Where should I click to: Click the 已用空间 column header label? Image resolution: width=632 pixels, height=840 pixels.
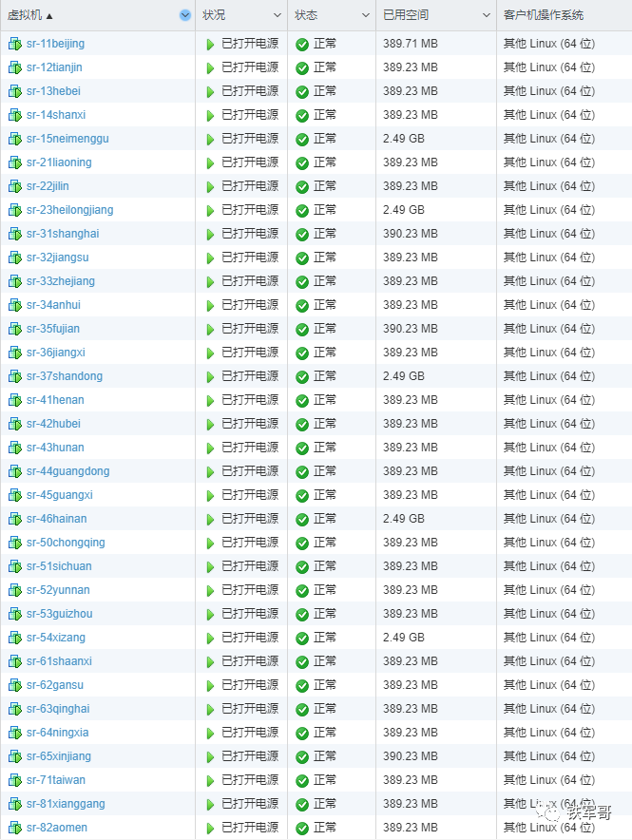406,15
